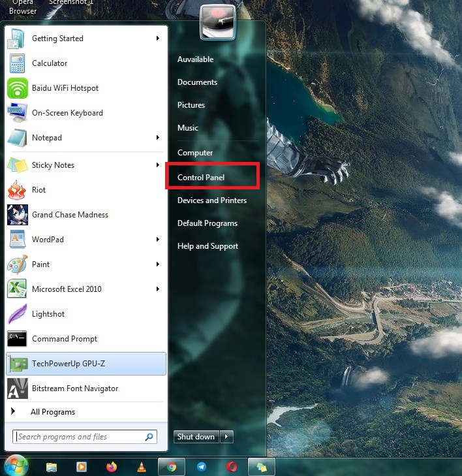Launch Calculator from its icon
This screenshot has height=476, width=462.
click(17, 63)
